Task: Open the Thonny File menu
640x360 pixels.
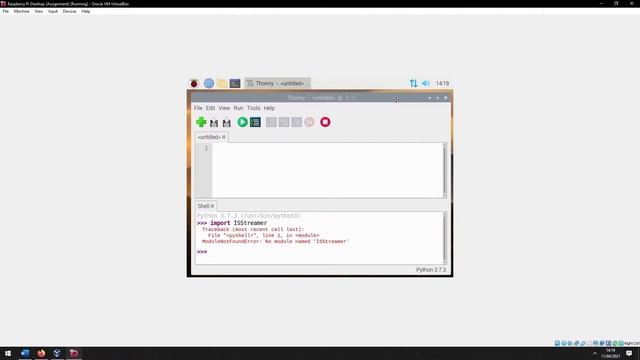Action: pyautogui.click(x=198, y=108)
